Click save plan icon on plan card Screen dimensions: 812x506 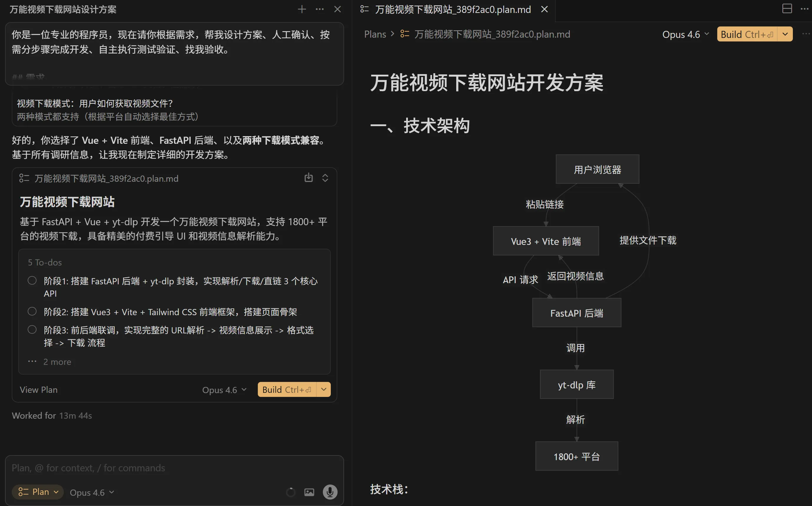[308, 178]
